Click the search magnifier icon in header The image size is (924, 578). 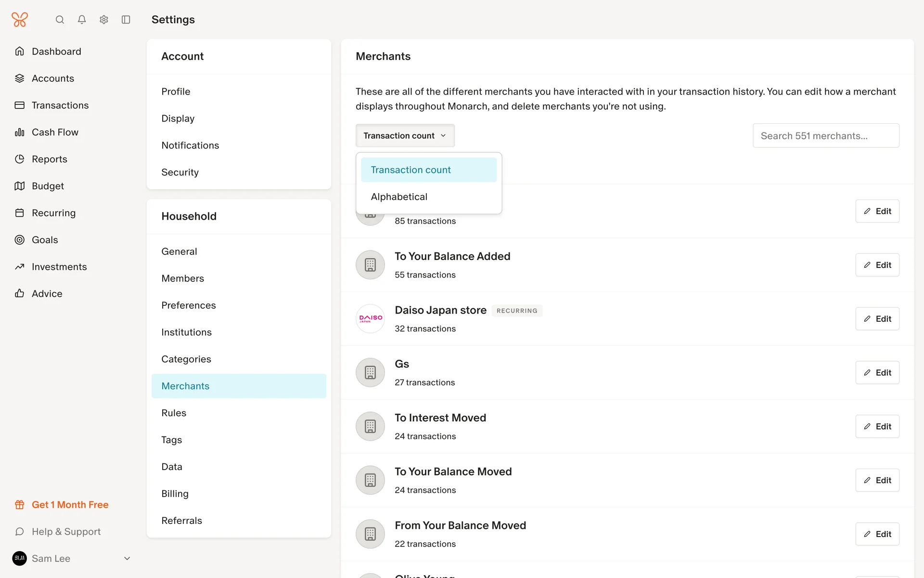pyautogui.click(x=60, y=20)
